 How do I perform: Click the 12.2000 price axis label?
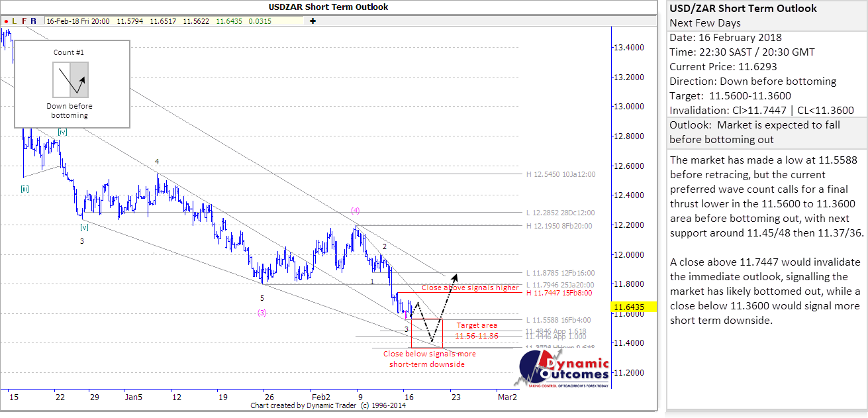628,225
